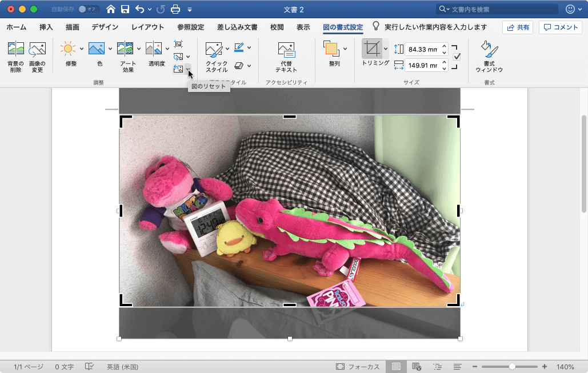Open the quick access toolbar customize arrow
588x373 pixels.
(190, 9)
